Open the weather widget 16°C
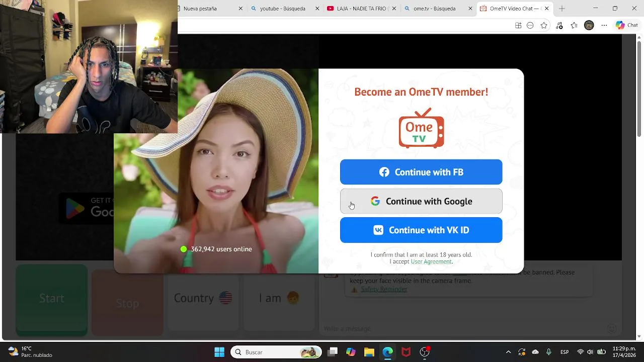The width and height of the screenshot is (644, 362). point(30,352)
